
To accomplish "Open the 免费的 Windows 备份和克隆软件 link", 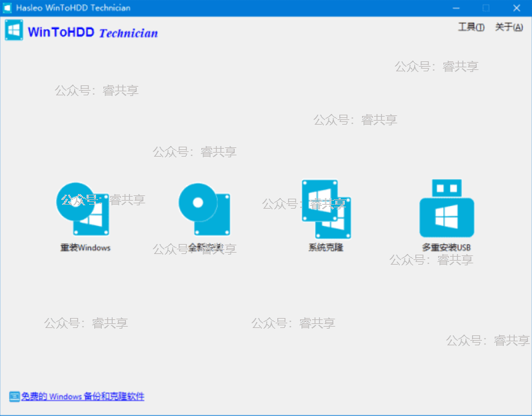I will [x=83, y=397].
